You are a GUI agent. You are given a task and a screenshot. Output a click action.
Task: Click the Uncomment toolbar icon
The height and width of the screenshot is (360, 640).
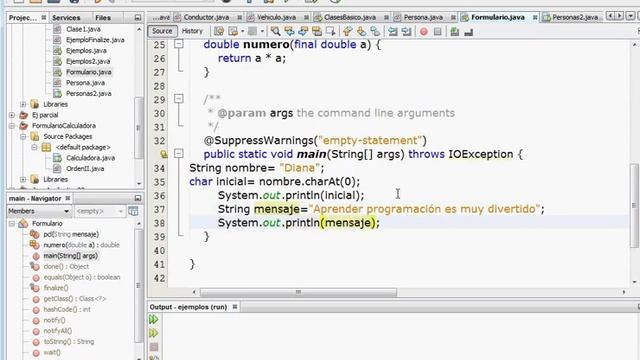pos(469,31)
